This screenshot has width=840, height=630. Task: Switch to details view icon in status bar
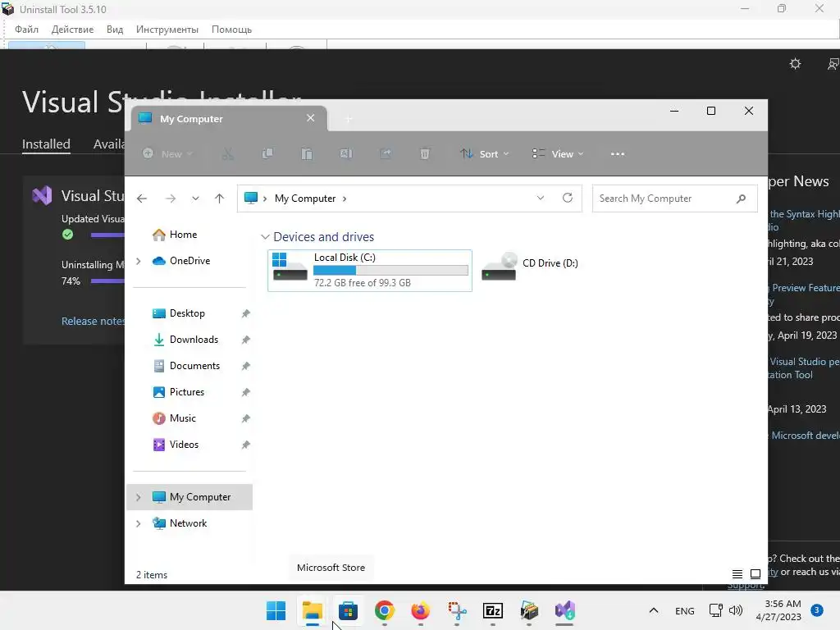point(737,574)
